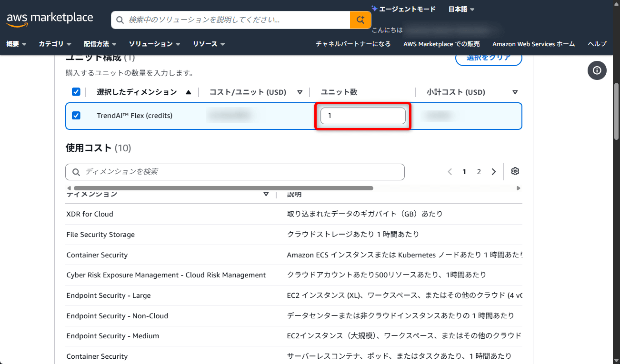Click the クラウドストレージあたり 1 時間あたり description
Image resolution: width=620 pixels, height=364 pixels.
[x=353, y=235]
